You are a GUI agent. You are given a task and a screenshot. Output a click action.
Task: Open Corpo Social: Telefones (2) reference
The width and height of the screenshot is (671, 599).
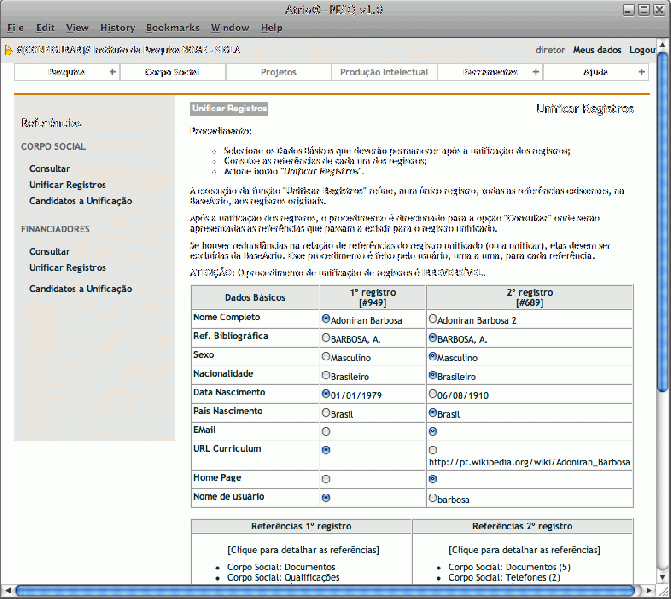tap(504, 577)
